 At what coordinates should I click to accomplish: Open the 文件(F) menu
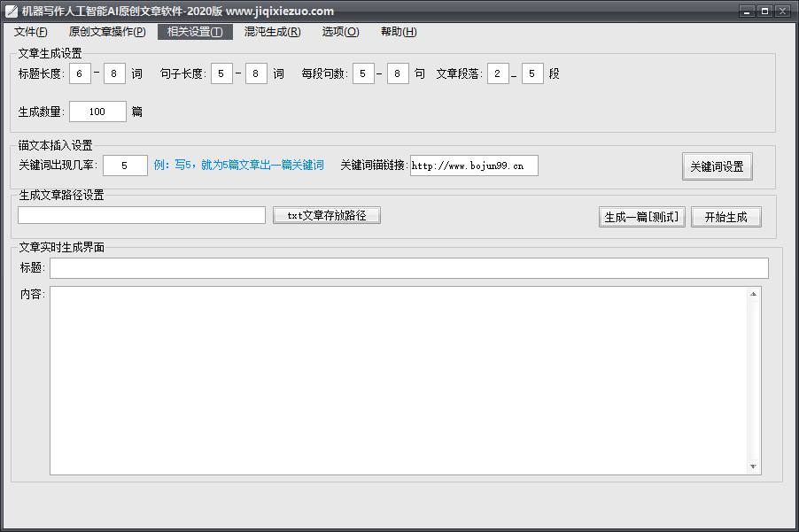point(31,32)
